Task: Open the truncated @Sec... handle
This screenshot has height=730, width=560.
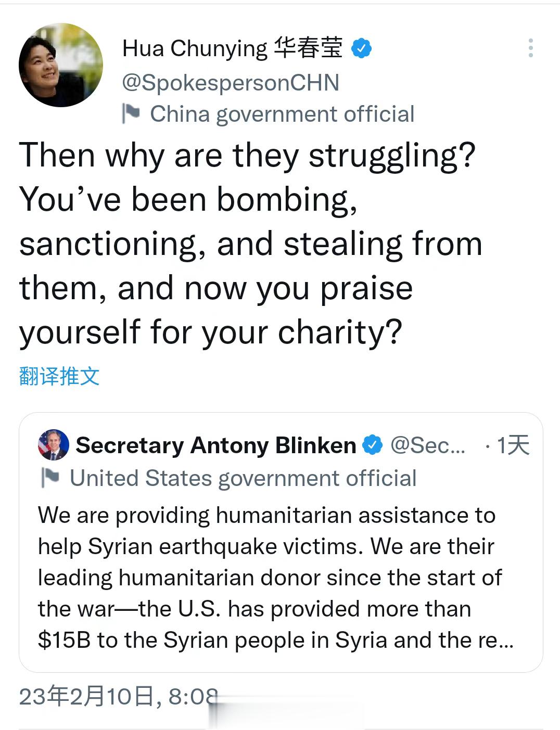Action: tap(428, 445)
